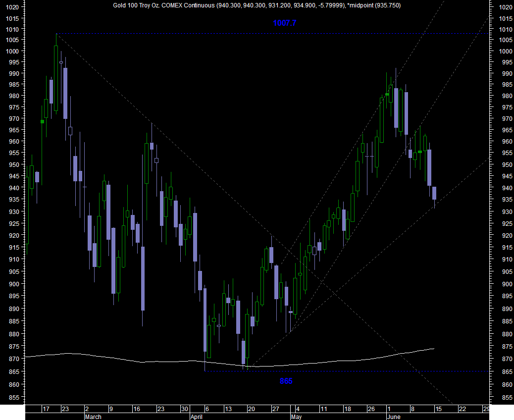This screenshot has height=420, width=514.
Task: Click the date label 4 in May
Action: point(298,409)
